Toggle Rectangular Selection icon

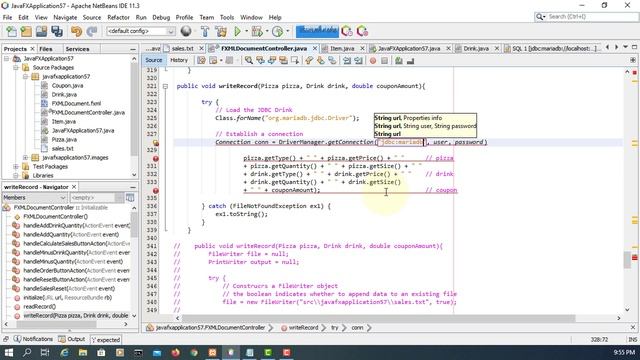click(294, 61)
